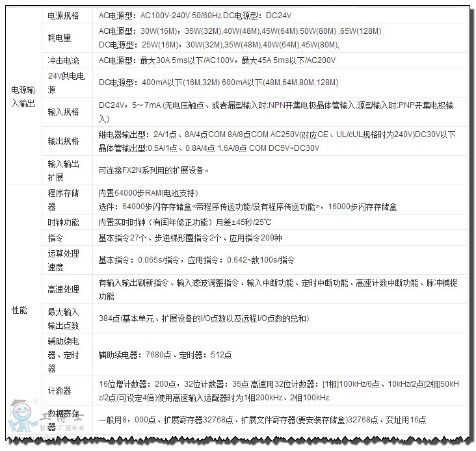Viewport: 476px width, 451px height.
Task: Click the 计数器 row label
Action: (59, 391)
